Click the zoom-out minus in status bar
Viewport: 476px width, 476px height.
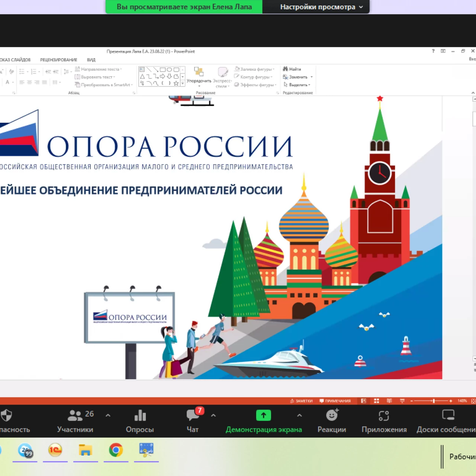click(412, 401)
